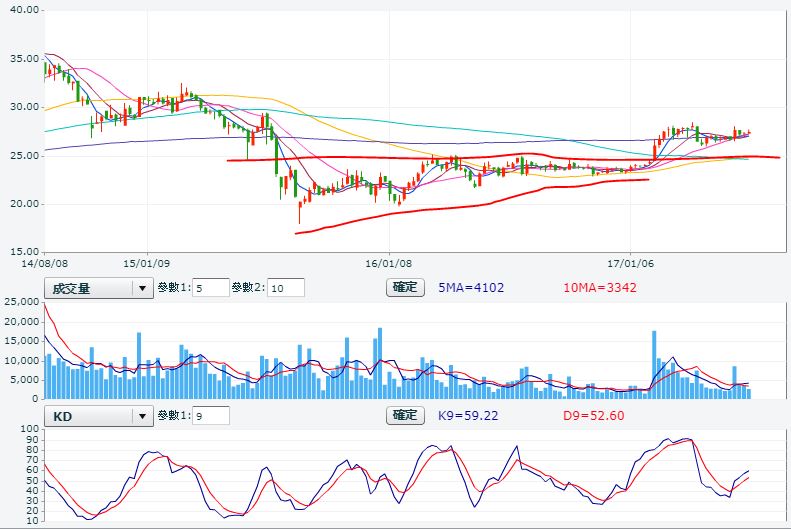
Task: Click the tallest volume bar near 17/01/06
Action: pos(654,364)
